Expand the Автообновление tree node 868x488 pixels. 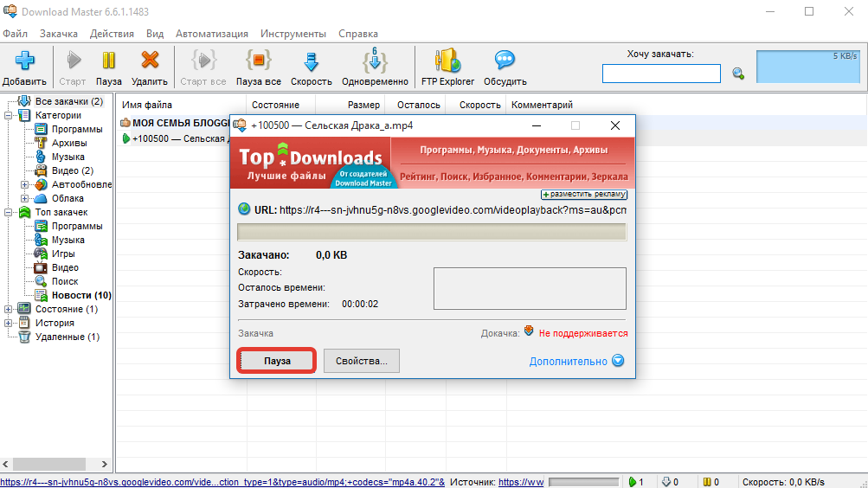pyautogui.click(x=25, y=184)
